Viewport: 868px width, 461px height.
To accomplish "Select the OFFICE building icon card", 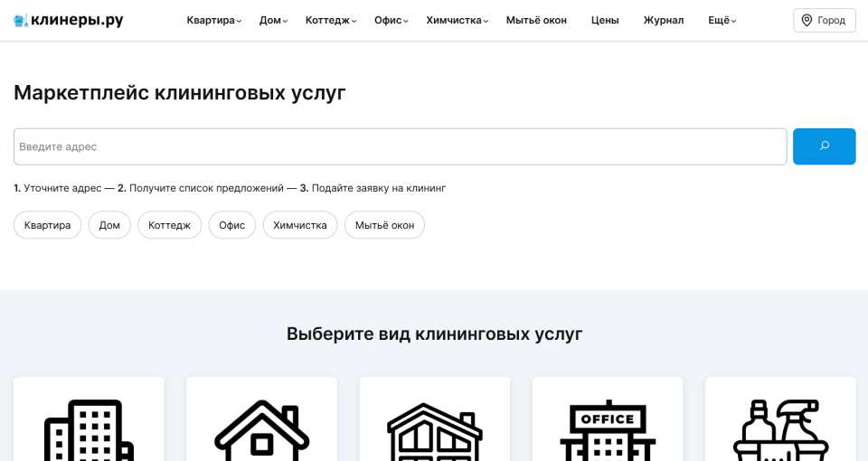I will pos(608,419).
